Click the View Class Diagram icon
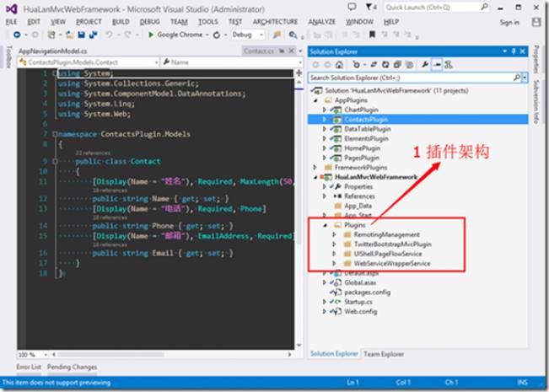Image resolution: width=549 pixels, height=392 pixels. pos(449,65)
